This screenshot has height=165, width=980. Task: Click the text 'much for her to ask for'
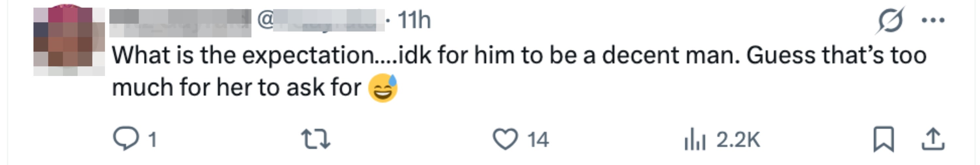(236, 88)
